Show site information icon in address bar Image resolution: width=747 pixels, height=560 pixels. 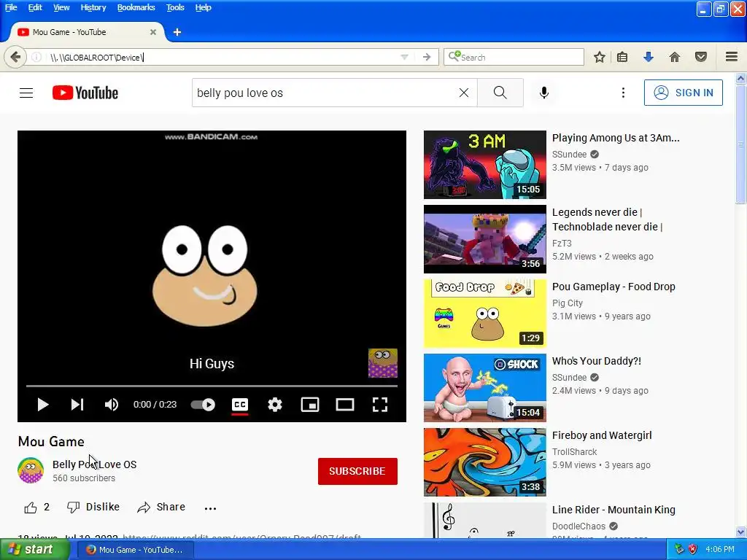[36, 57]
